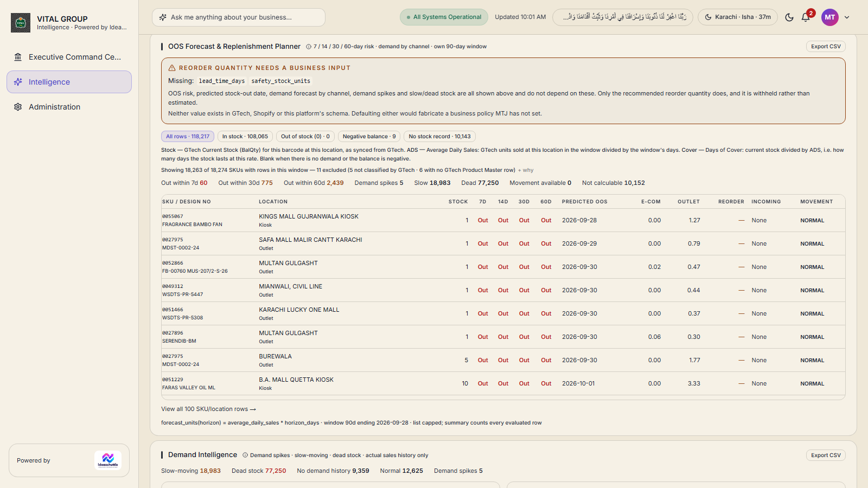Viewport: 868px width, 488px height.
Task: Select the All rows 118,217 filter
Action: [x=188, y=137]
